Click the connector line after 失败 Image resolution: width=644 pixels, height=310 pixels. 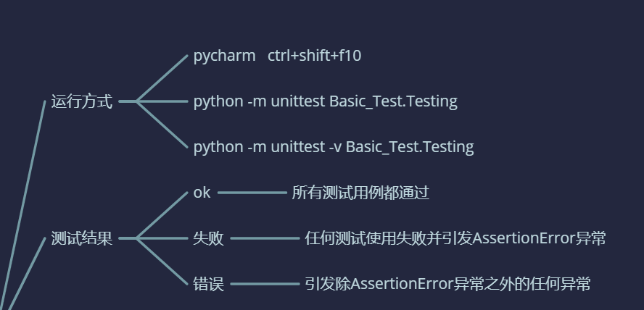[264, 238]
